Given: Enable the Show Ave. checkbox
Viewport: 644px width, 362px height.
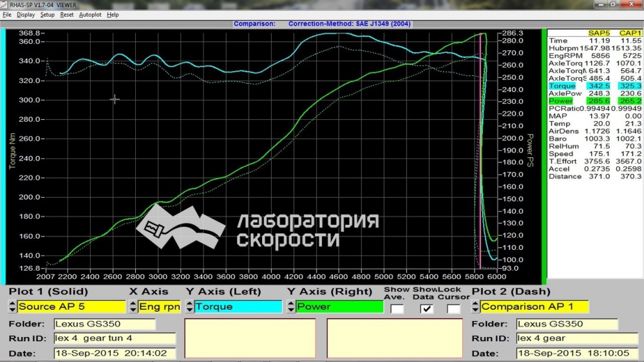Looking at the screenshot, I should (397, 309).
